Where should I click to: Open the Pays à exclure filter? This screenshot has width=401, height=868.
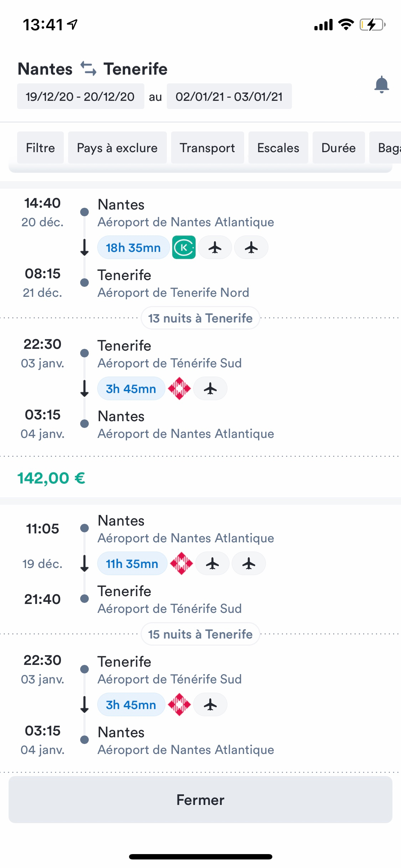(117, 148)
